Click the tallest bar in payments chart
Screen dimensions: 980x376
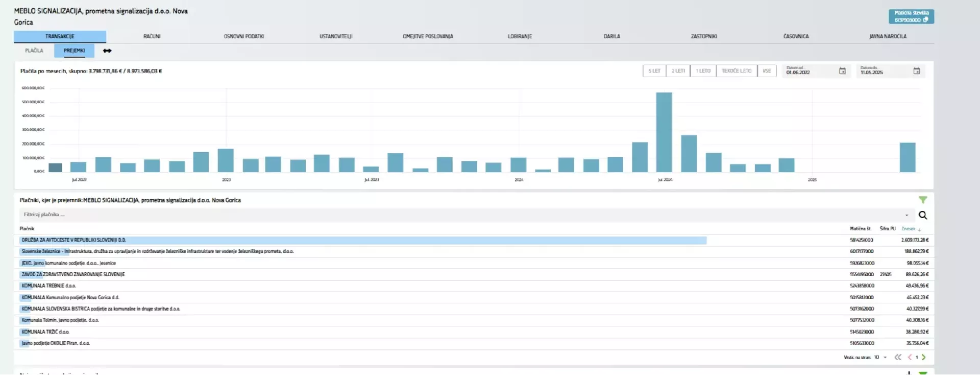664,132
